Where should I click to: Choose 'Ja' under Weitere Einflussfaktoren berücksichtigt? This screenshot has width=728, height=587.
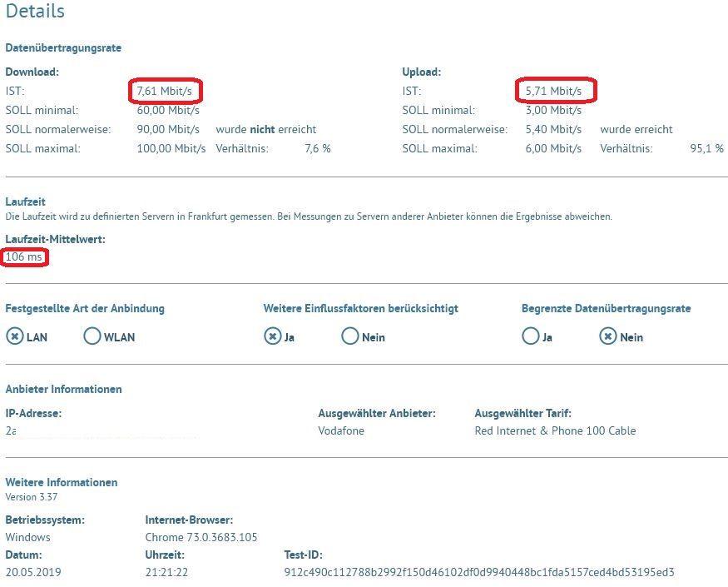(x=274, y=336)
